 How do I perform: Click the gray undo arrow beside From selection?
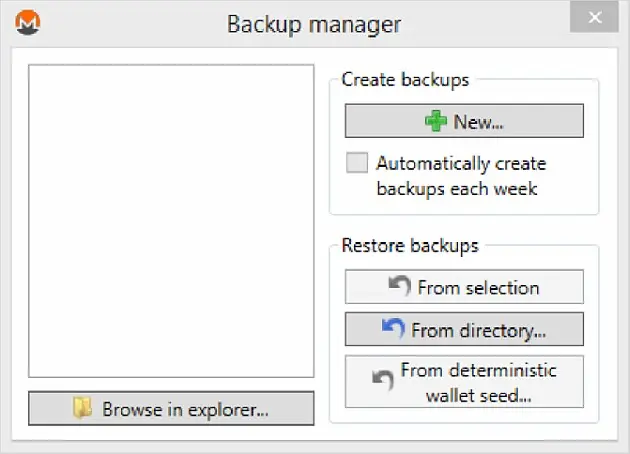[399, 286]
